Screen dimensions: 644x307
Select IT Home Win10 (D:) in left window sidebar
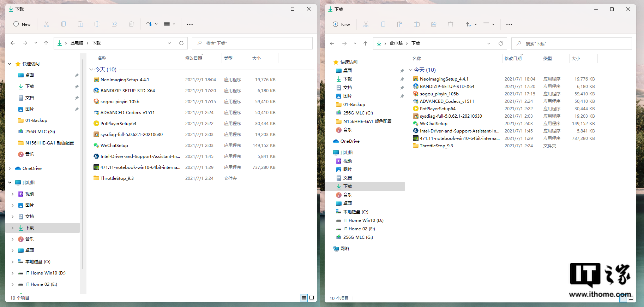[45, 273]
